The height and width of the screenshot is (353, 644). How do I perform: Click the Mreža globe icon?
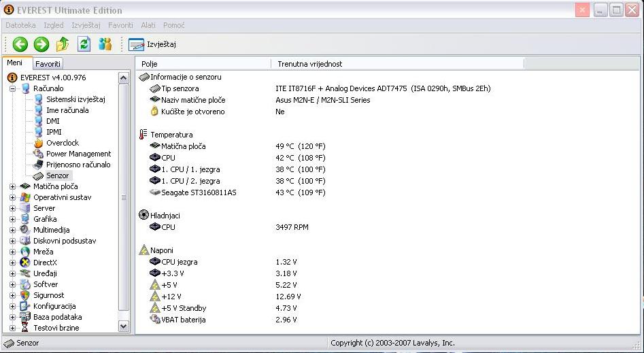pyautogui.click(x=25, y=252)
